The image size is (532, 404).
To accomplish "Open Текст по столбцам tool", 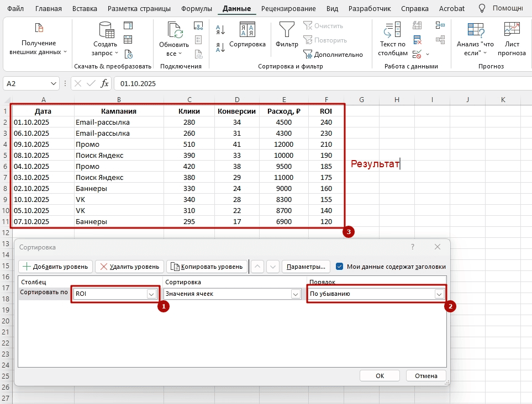I will 392,30.
